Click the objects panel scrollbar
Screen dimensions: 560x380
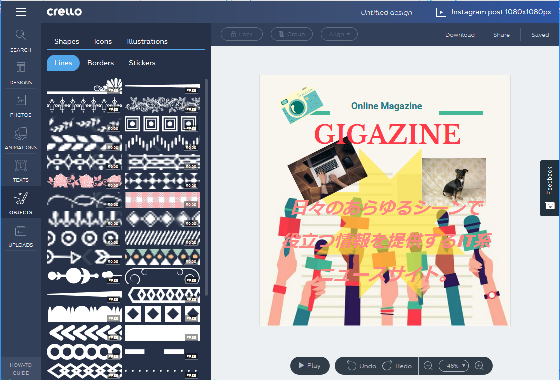206,187
